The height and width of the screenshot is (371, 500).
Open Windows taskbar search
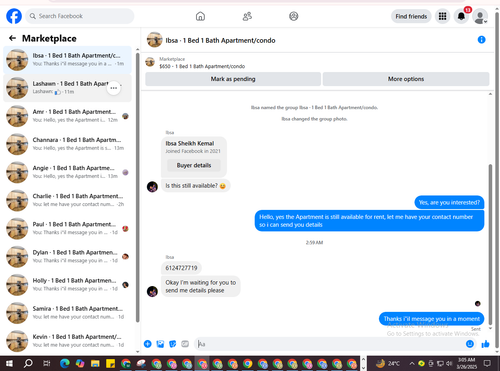click(x=28, y=363)
